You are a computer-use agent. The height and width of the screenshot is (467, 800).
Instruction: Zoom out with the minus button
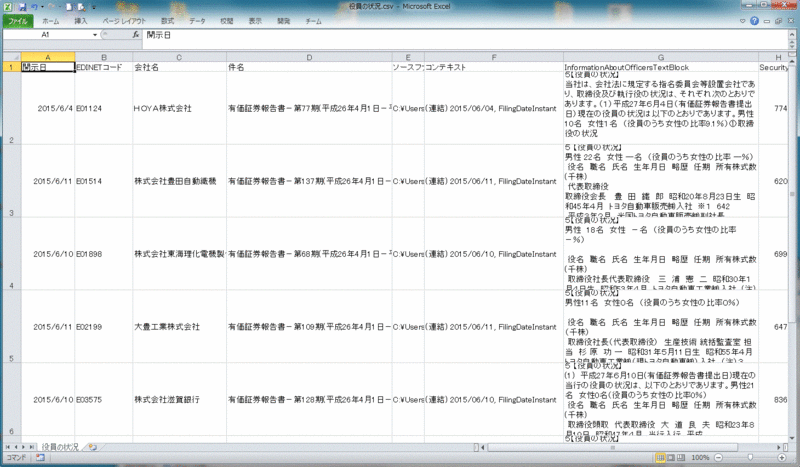tap(718, 458)
